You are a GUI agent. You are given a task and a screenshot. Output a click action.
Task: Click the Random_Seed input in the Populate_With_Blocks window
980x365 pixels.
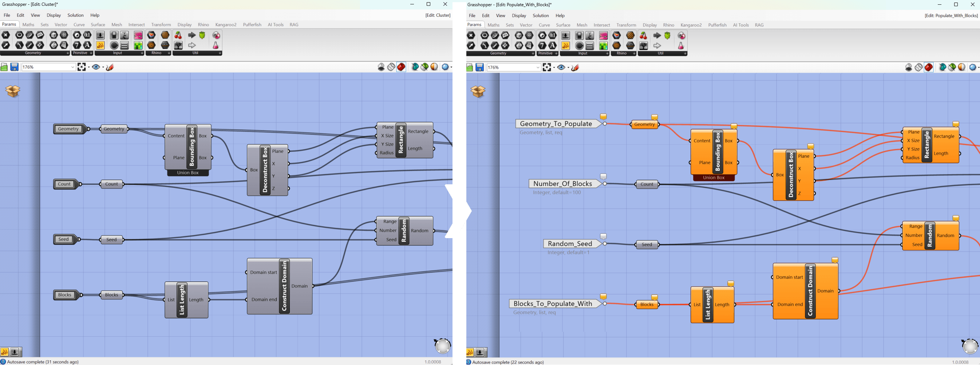[x=573, y=244]
